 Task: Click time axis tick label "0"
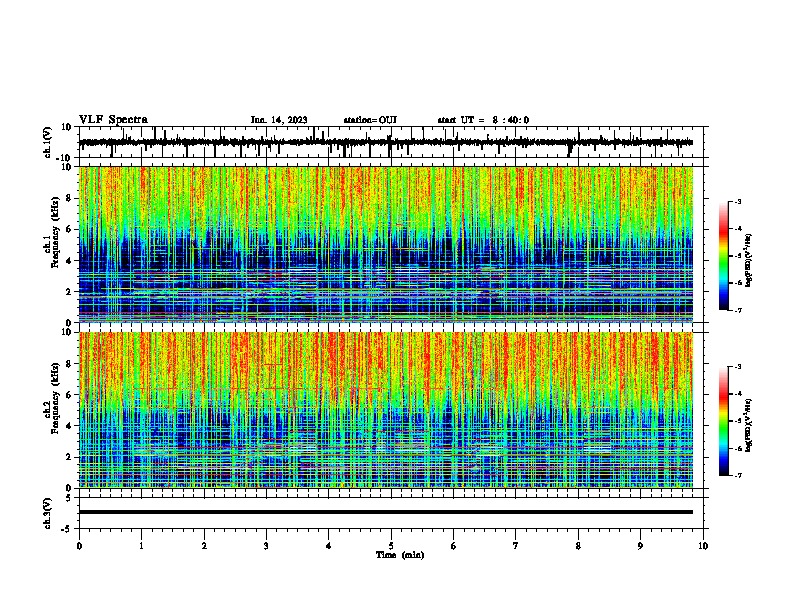(79, 546)
